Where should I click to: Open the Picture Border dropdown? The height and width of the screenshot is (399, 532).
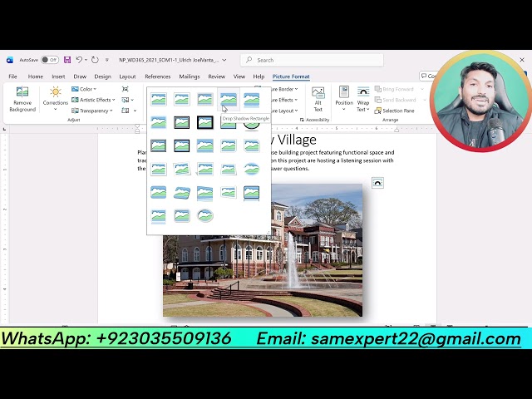click(284, 89)
